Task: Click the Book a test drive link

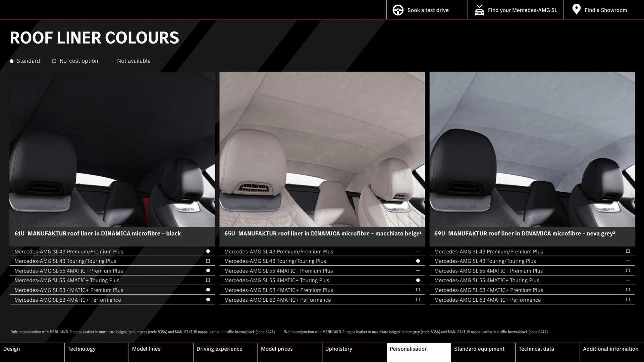Action: click(x=428, y=10)
